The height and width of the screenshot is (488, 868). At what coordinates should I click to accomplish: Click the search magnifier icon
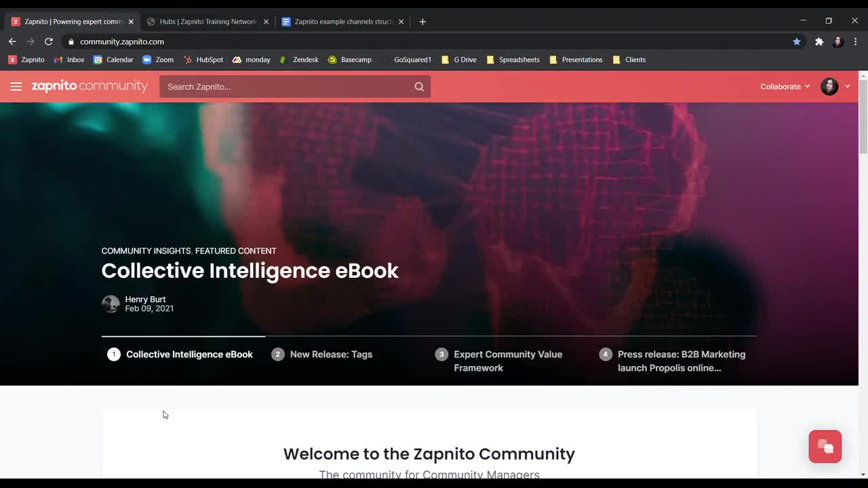point(419,87)
